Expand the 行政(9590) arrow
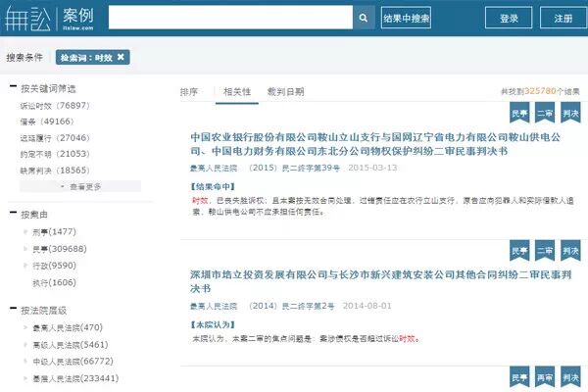 point(25,266)
